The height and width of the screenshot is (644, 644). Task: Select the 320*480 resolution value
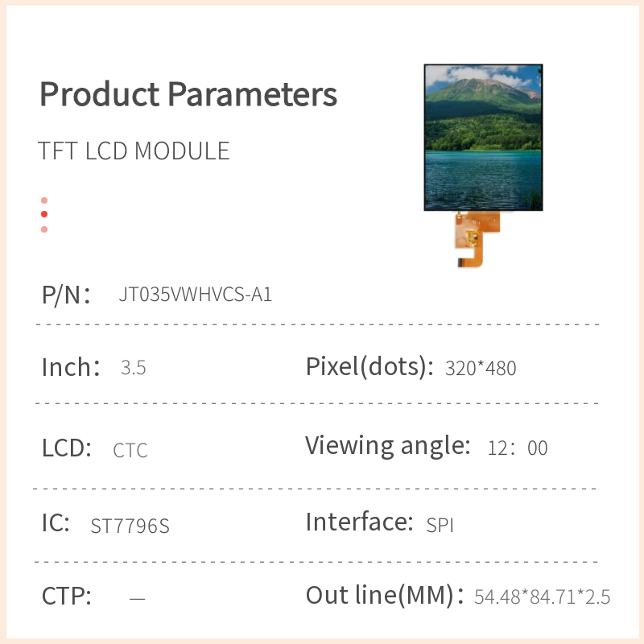(x=481, y=369)
